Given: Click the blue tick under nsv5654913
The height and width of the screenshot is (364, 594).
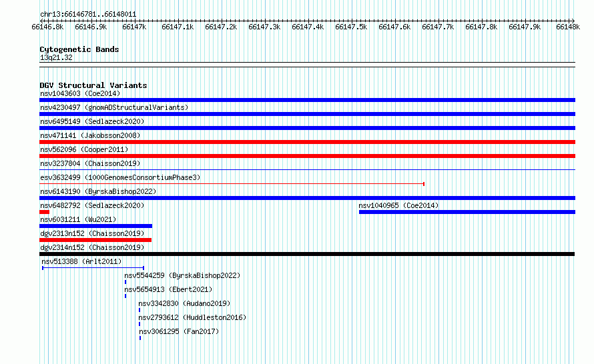Looking at the screenshot, I should (125, 296).
